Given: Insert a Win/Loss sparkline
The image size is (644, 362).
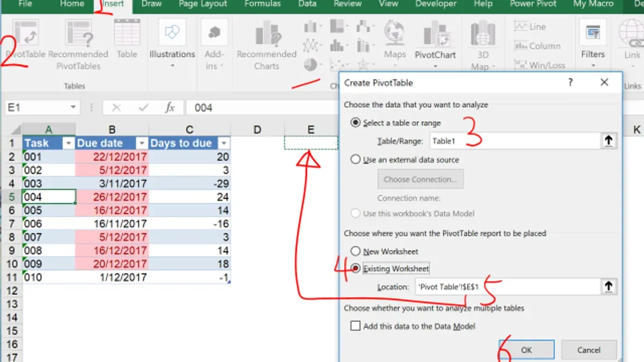Looking at the screenshot, I should pos(539,65).
